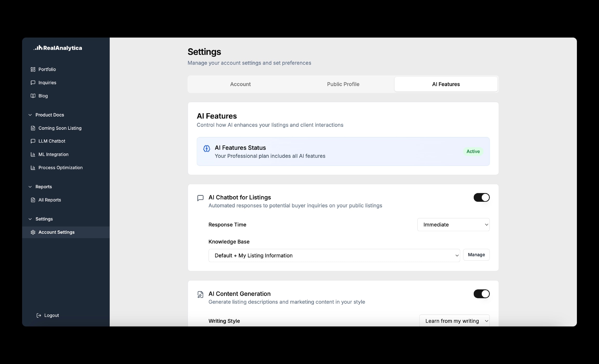The height and width of the screenshot is (364, 599).
Task: Click the AI Features Status brain icon
Action: click(207, 148)
